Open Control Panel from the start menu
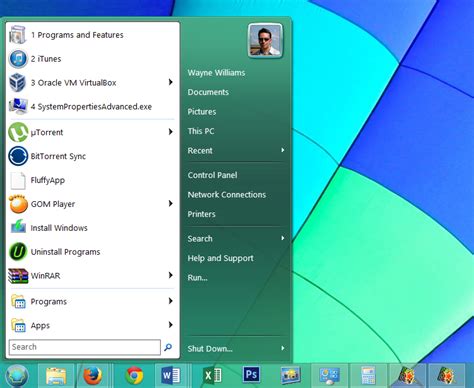 coord(212,175)
